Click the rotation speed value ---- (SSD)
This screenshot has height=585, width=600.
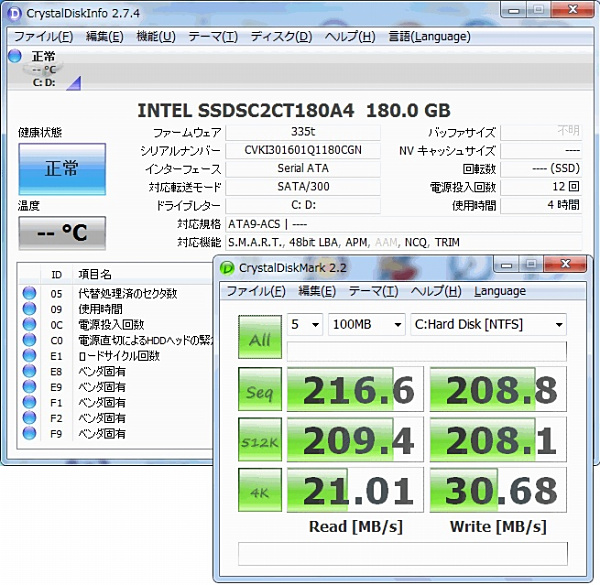tap(541, 168)
